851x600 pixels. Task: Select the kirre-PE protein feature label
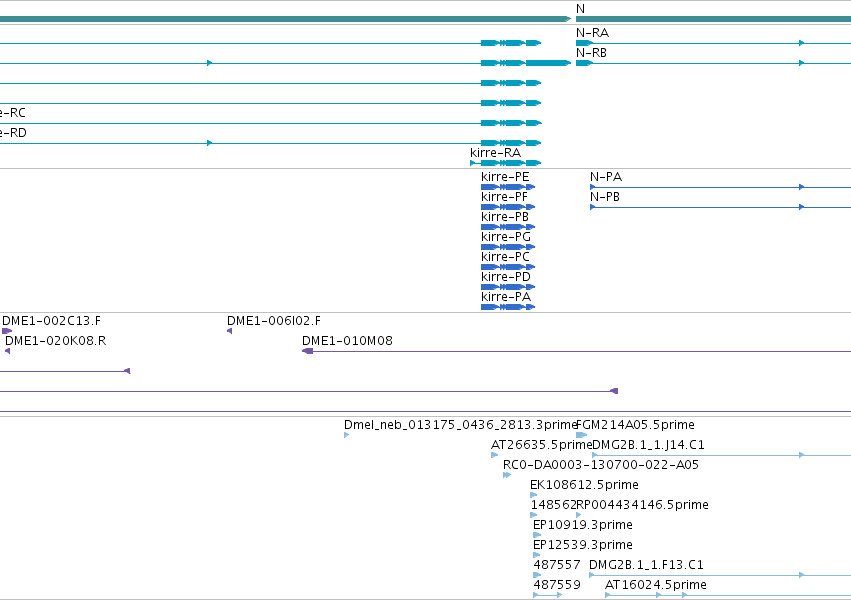coord(505,177)
